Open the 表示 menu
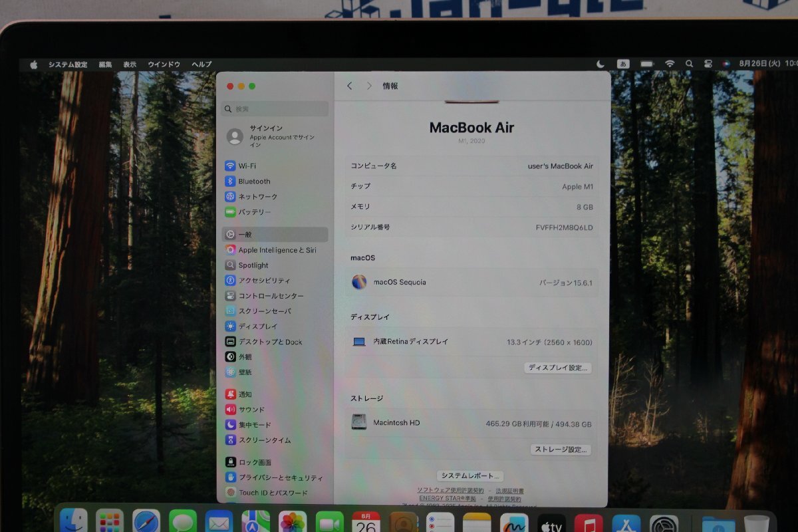798x532 pixels. [x=130, y=65]
